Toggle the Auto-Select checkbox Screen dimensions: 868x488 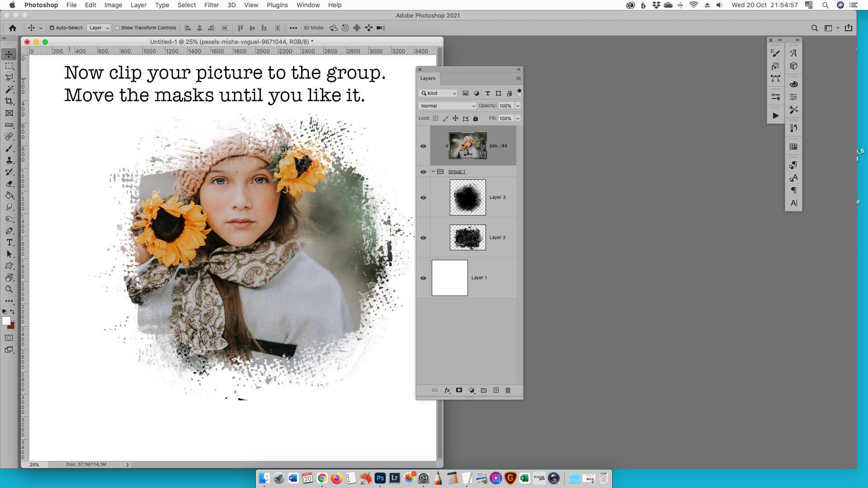(x=52, y=28)
